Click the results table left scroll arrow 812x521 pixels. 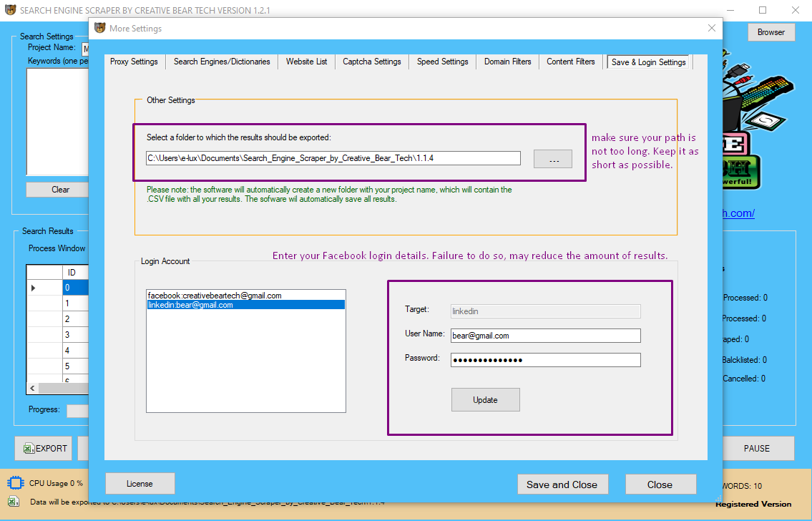click(x=33, y=388)
